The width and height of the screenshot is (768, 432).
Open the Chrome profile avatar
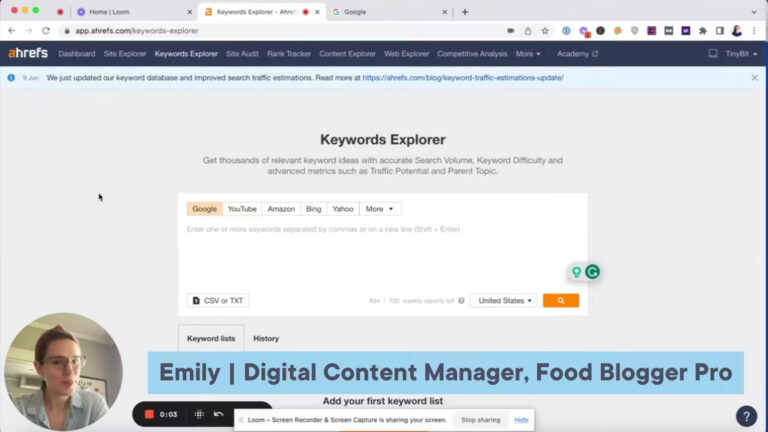click(737, 30)
